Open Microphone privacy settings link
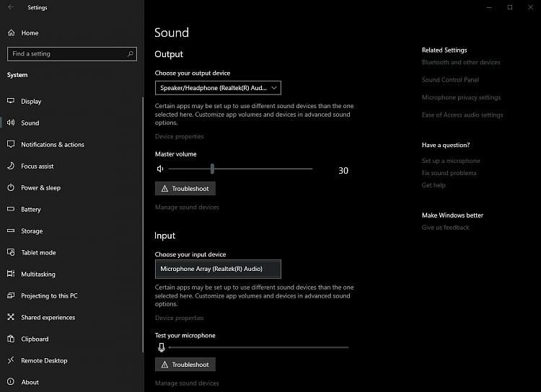Screen dimensions: 541x392 (461, 97)
